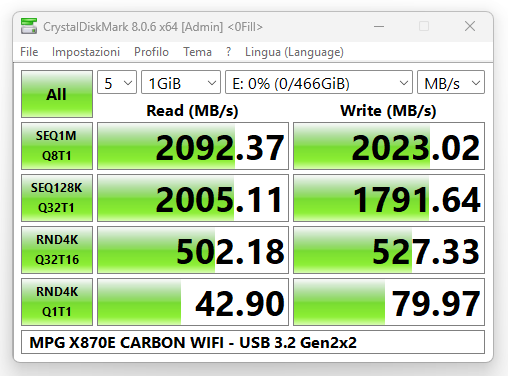This screenshot has height=376, width=508.
Task: Expand the 1GiB test size dropdown
Action: tap(181, 82)
